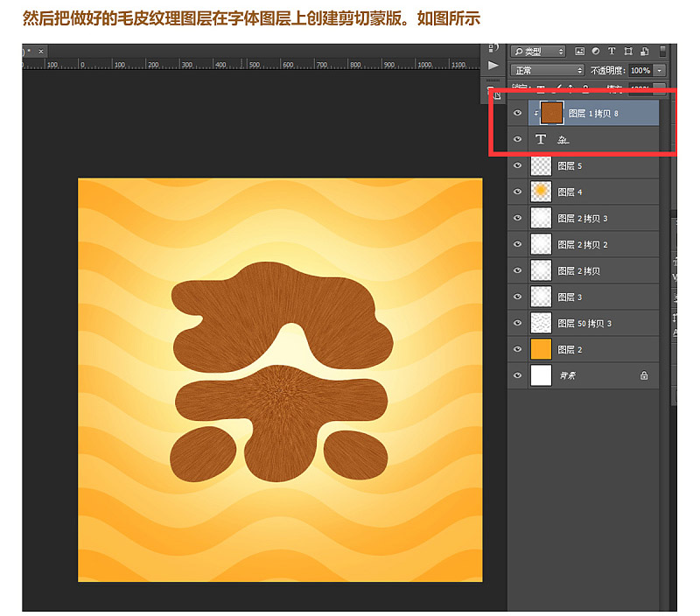Viewport: 700px width, 616px height.
Task: Select layer name 图层 50 拷贝 3
Action: [x=584, y=323]
